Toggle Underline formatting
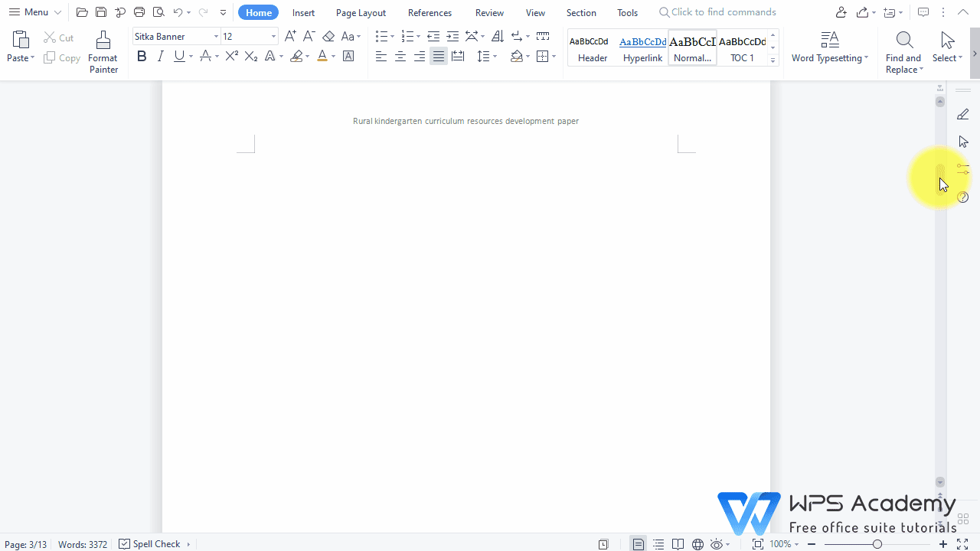The width and height of the screenshot is (980, 551). [x=179, y=56]
